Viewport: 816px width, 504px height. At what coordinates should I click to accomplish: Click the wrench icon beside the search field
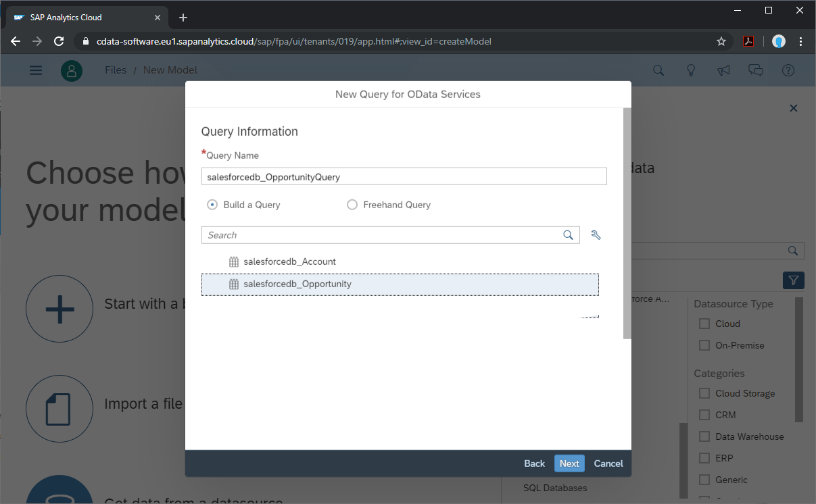tap(596, 234)
